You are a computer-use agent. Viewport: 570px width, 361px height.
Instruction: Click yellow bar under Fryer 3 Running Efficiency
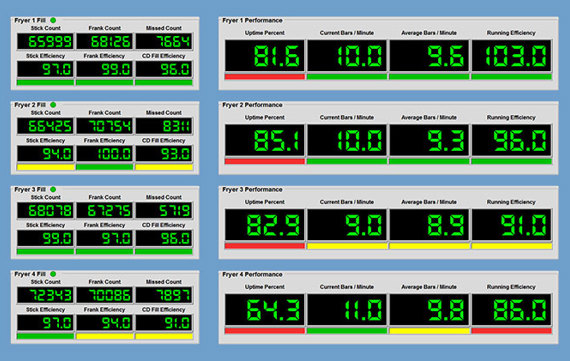[511, 246]
